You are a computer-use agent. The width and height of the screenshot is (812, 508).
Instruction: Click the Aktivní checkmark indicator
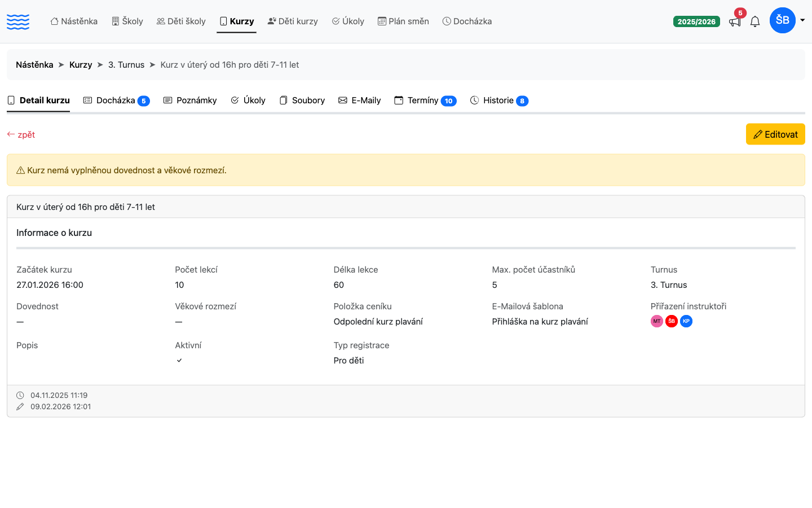[179, 360]
